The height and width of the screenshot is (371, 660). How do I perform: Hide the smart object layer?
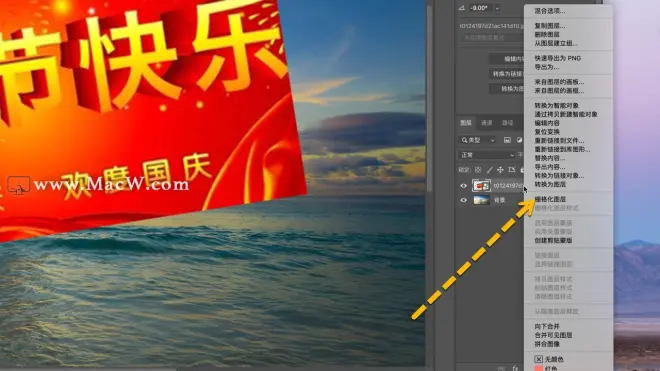pyautogui.click(x=463, y=185)
